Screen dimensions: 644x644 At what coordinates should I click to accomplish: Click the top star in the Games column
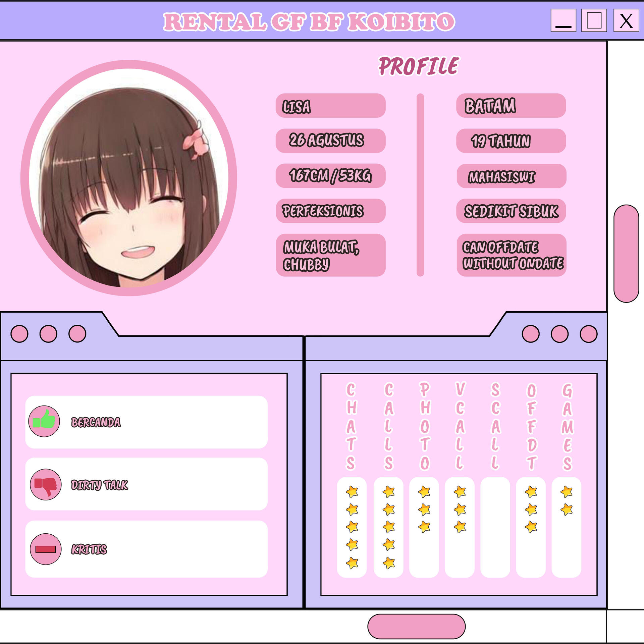point(566,492)
